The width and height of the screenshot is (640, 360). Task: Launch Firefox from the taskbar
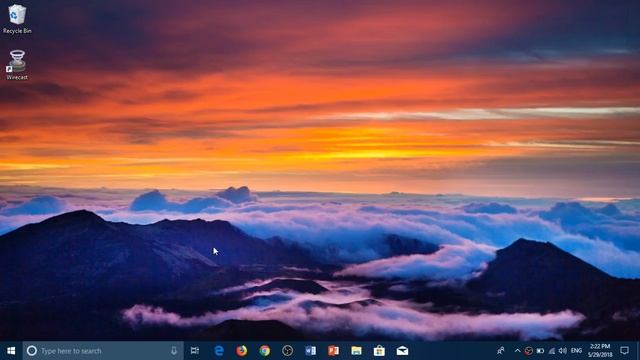click(x=242, y=351)
